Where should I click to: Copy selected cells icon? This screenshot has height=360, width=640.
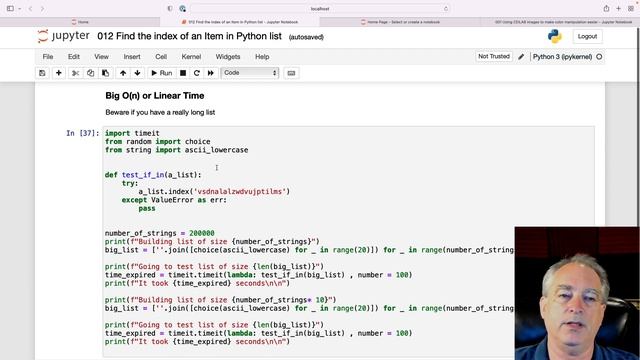pos(90,73)
